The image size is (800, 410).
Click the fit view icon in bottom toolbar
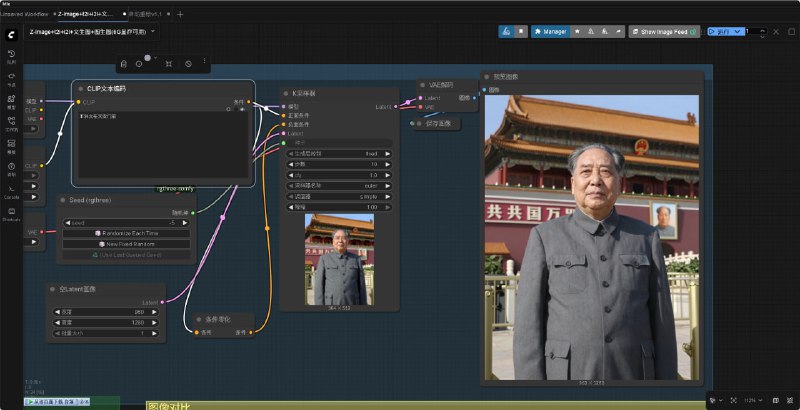734,400
